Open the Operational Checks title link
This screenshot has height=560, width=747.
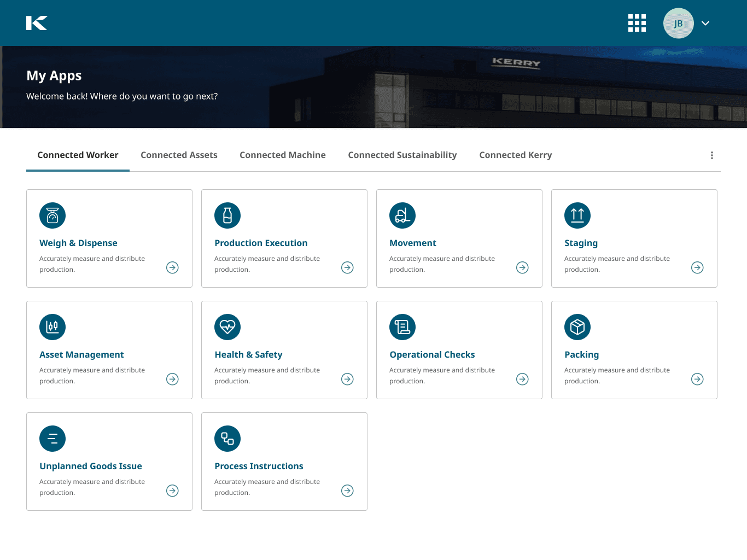(432, 355)
